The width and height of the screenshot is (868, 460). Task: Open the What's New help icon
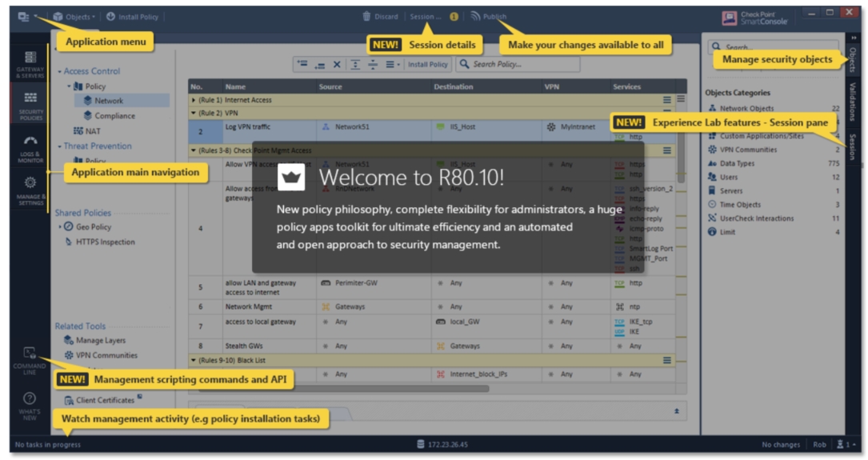click(30, 406)
